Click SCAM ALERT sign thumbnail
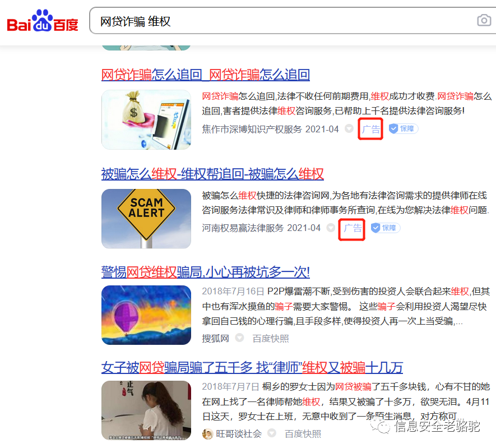496x448 pixels. [x=146, y=219]
